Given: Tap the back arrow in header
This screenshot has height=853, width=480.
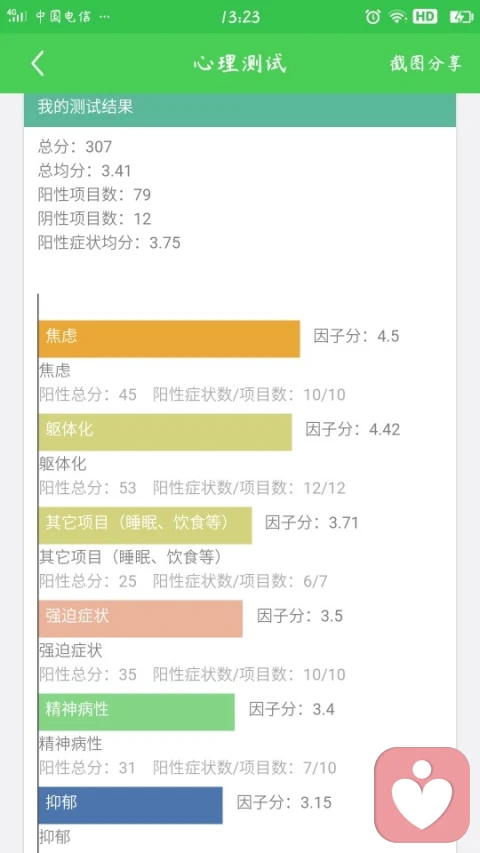Looking at the screenshot, I should (37, 64).
